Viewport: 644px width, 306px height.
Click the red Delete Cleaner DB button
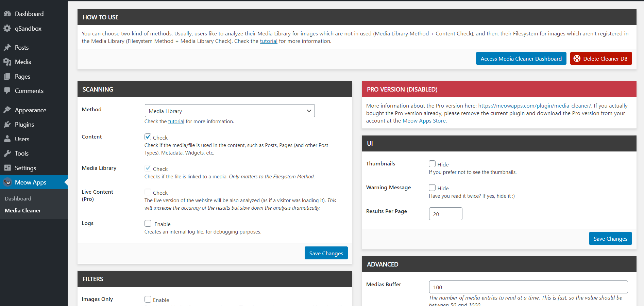601,59
